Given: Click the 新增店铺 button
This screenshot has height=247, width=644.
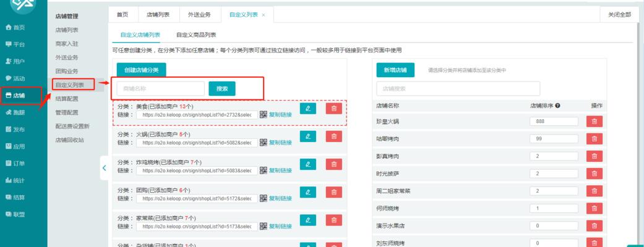Looking at the screenshot, I should pos(395,70).
